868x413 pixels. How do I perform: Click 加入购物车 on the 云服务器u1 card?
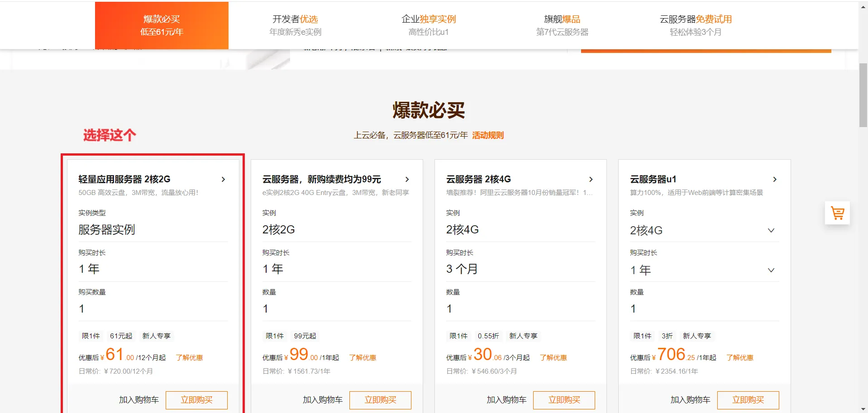(690, 400)
